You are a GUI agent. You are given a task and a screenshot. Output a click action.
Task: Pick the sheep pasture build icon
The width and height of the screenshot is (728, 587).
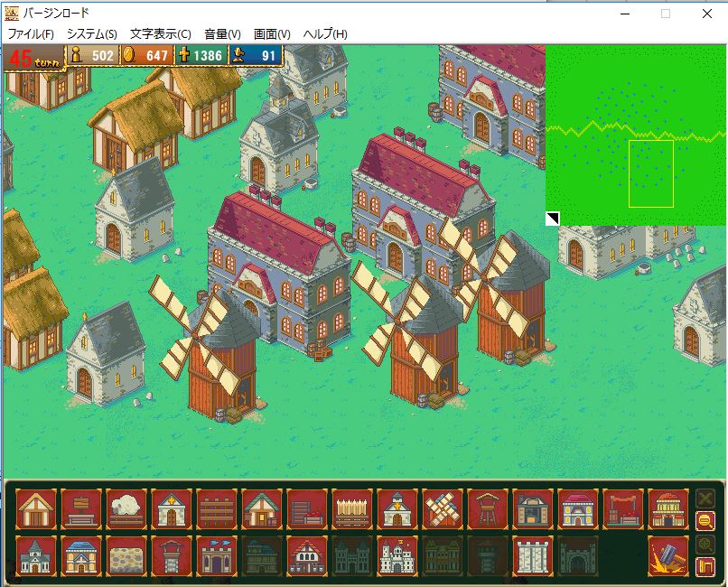pos(126,509)
